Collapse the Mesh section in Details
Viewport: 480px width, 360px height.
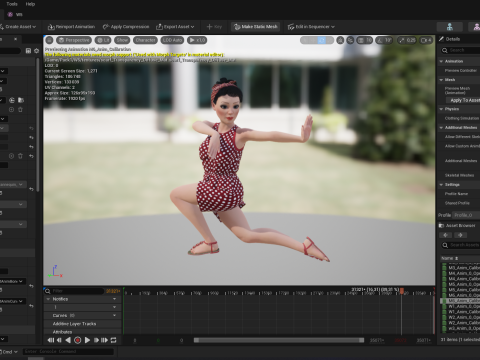coord(441,80)
